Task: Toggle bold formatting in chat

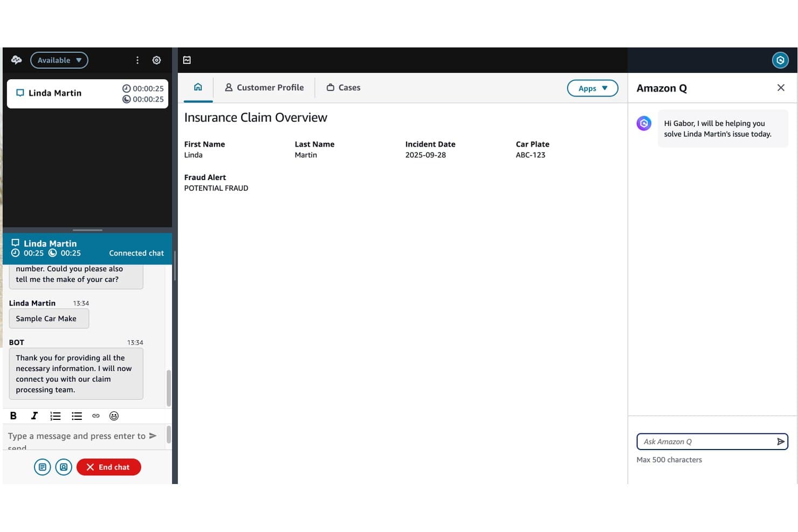Action: (13, 416)
